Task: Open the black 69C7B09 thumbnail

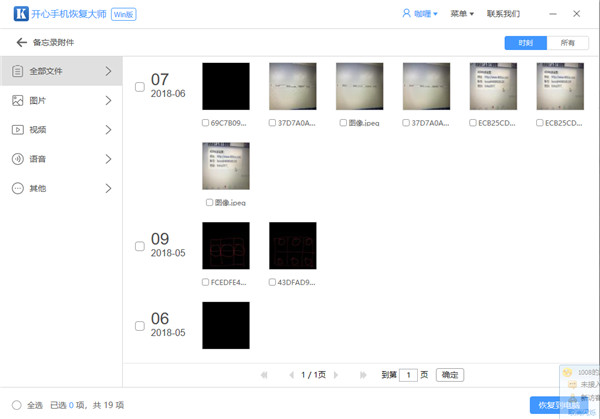Action: coord(226,86)
